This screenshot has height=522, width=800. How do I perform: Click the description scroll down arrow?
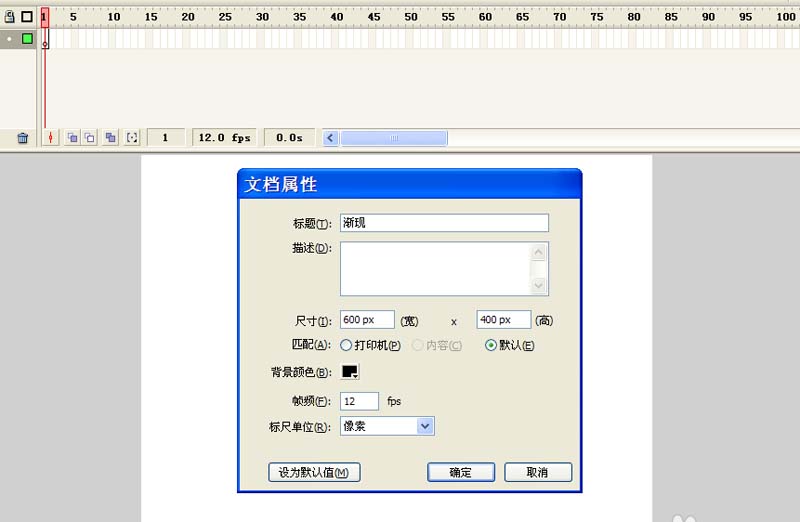click(539, 285)
